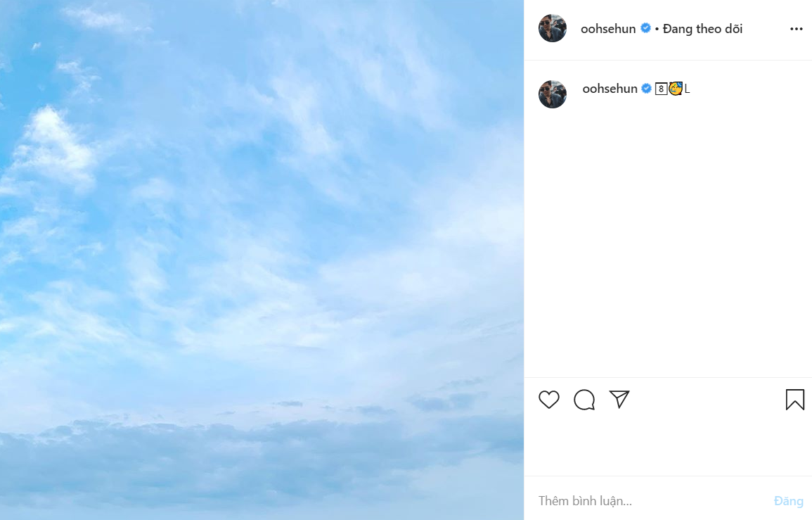Click the profile avatar beside the caption
This screenshot has width=812, height=520.
[x=553, y=94]
